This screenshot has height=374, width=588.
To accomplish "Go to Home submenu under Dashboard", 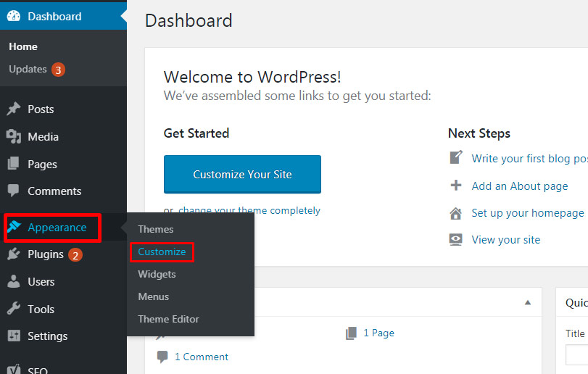I will point(23,46).
